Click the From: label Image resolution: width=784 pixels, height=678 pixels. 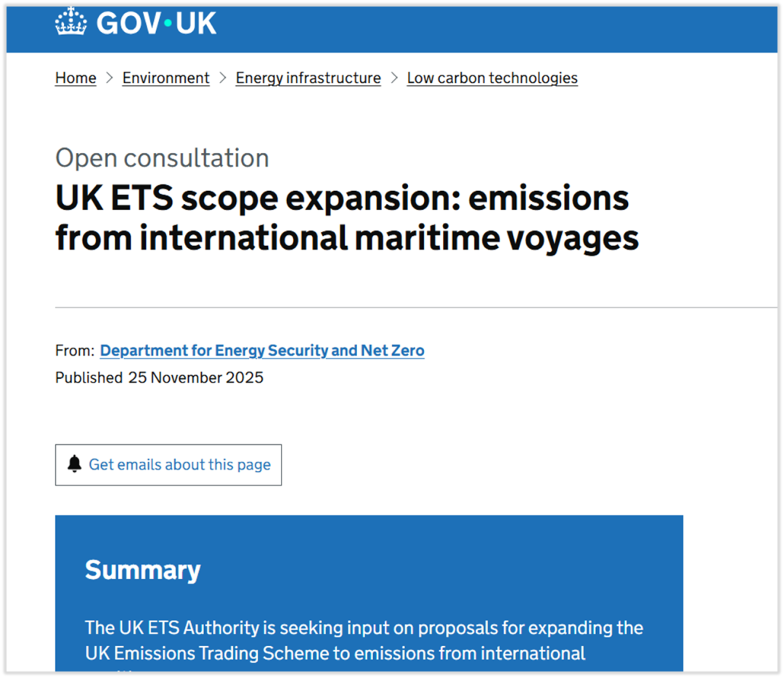75,351
